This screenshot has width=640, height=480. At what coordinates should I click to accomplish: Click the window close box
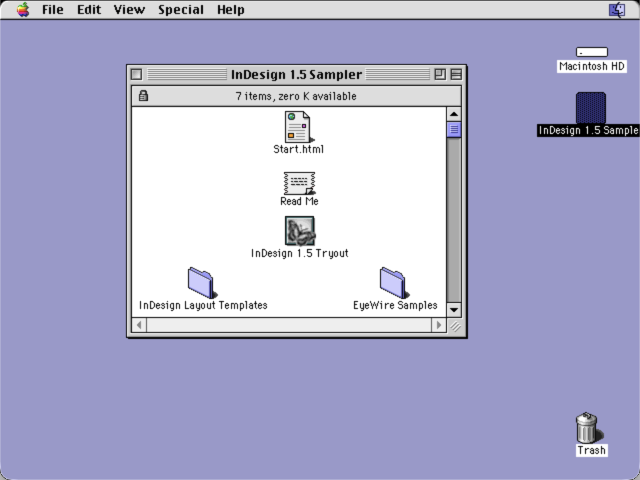click(136, 74)
